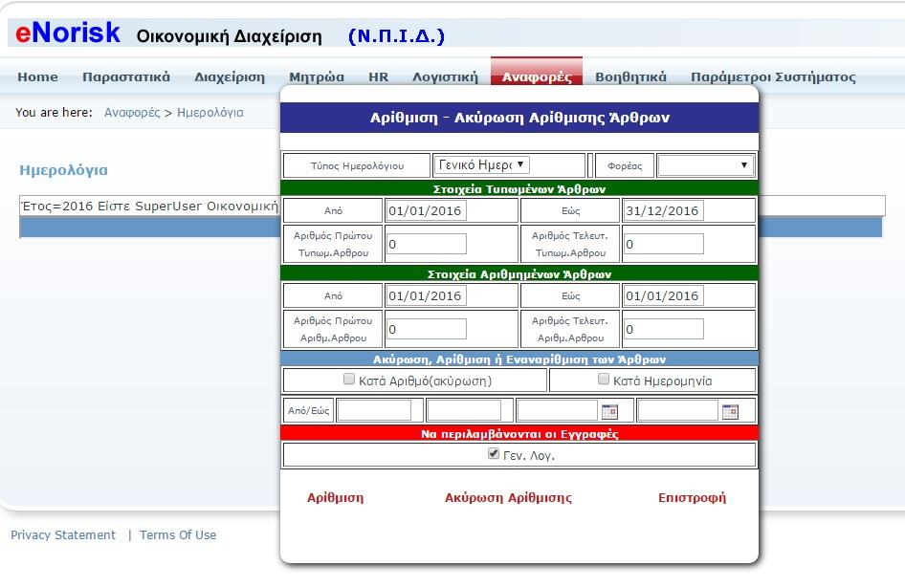Open the Μητρώα menu

tap(317, 76)
